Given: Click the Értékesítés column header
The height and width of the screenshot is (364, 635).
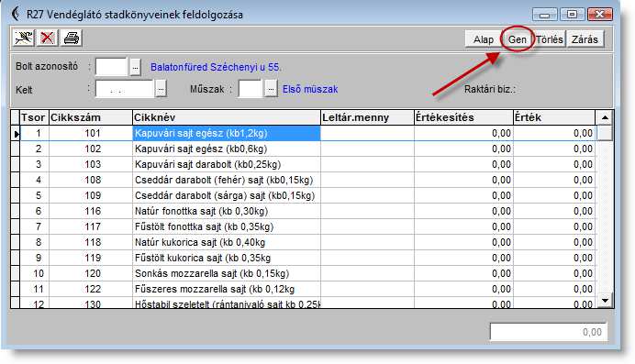Looking at the screenshot, I should tap(463, 117).
